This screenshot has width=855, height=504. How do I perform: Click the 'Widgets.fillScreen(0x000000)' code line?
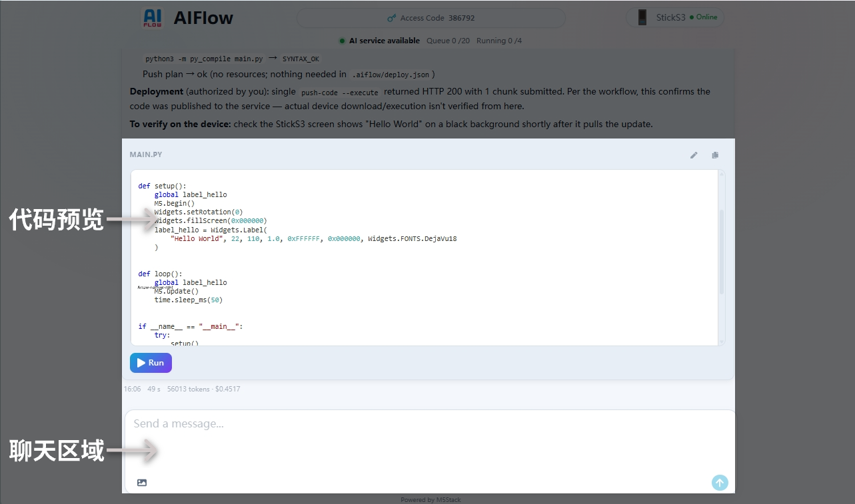[x=211, y=220]
